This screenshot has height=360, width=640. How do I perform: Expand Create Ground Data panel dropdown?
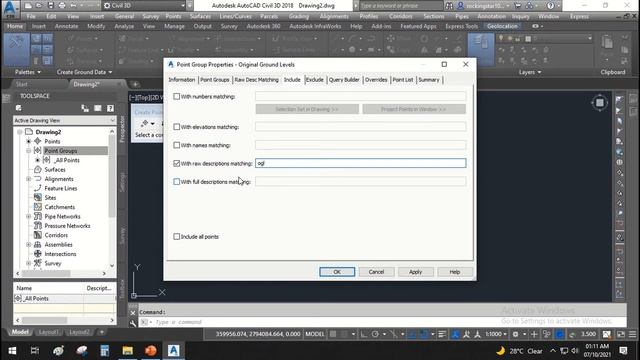[x=84, y=72]
